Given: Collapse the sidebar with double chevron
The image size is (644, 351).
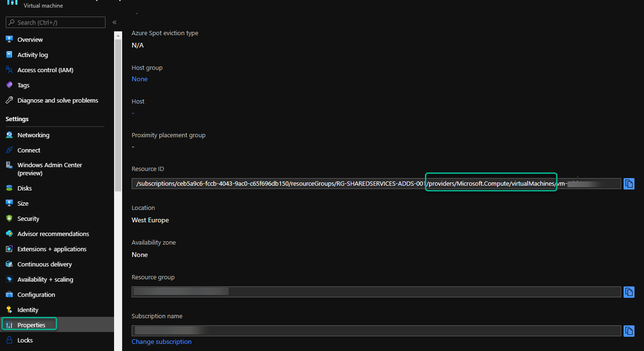Looking at the screenshot, I should [115, 22].
